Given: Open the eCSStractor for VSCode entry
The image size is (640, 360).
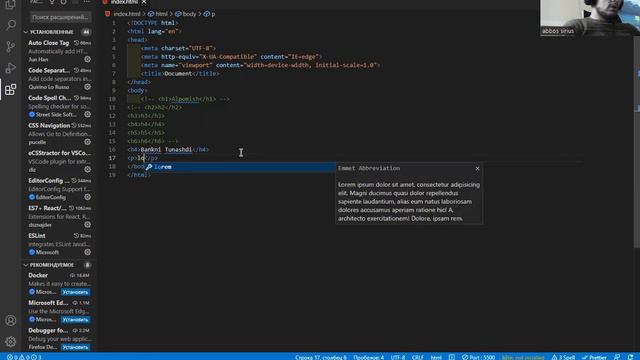Looking at the screenshot, I should coord(59,161).
